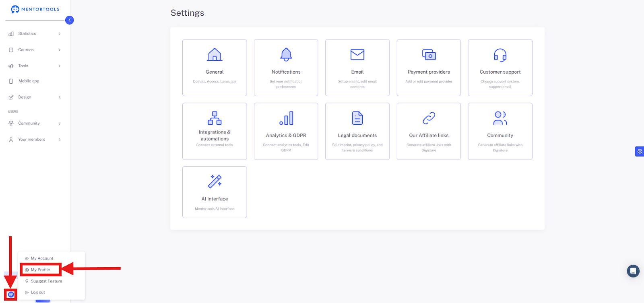The height and width of the screenshot is (303, 644).
Task: Open the chat support bubble
Action: click(633, 271)
